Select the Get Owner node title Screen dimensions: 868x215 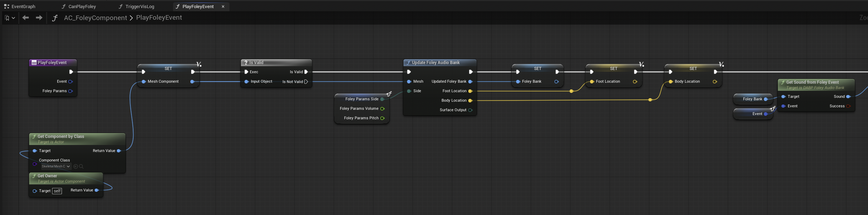[x=47, y=176]
